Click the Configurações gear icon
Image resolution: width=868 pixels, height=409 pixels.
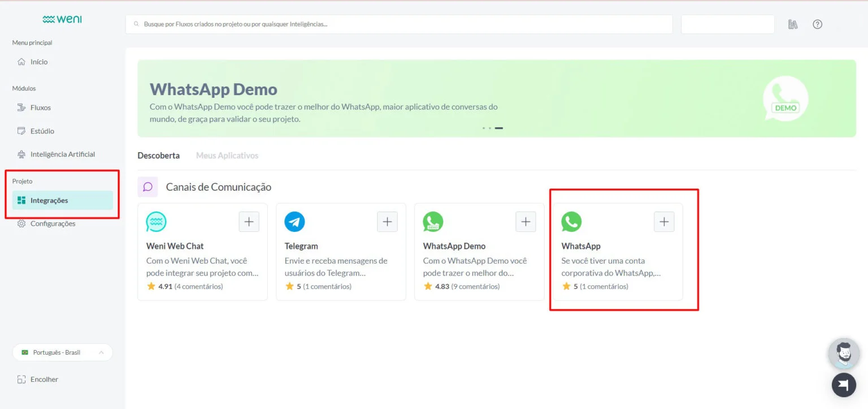pyautogui.click(x=21, y=223)
